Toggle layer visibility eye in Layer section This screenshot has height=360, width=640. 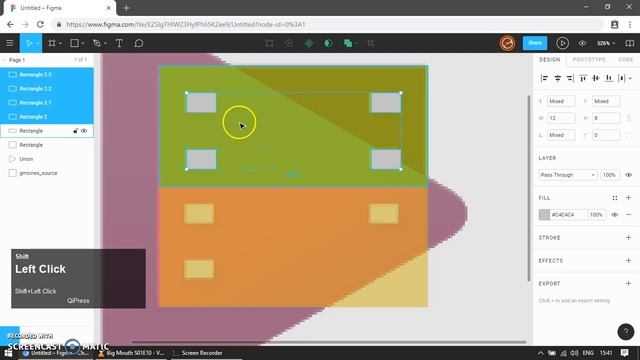629,175
